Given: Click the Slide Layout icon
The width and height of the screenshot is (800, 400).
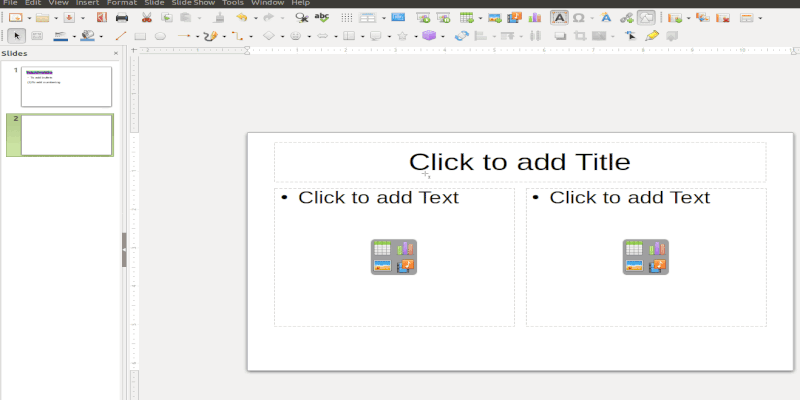Looking at the screenshot, I should 747,18.
